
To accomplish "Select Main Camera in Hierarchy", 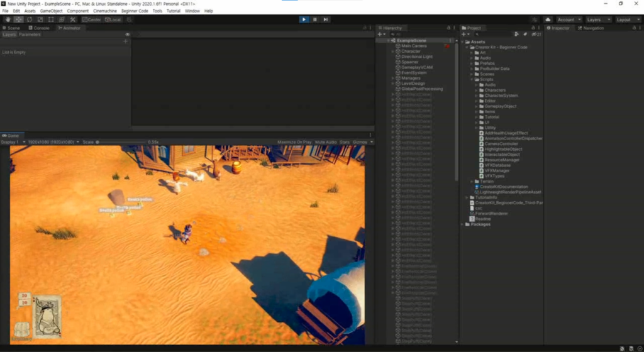I will [x=414, y=46].
